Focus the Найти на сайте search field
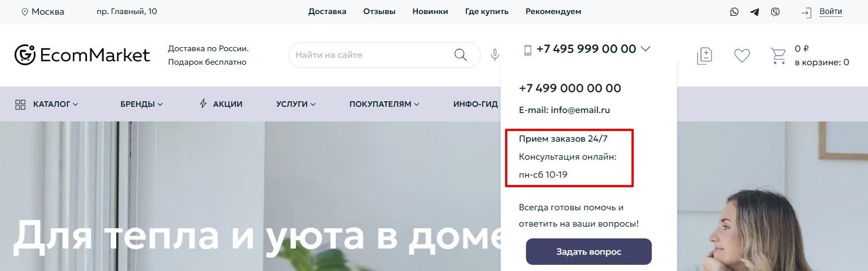Screen dimensions: 868x271 372,55
